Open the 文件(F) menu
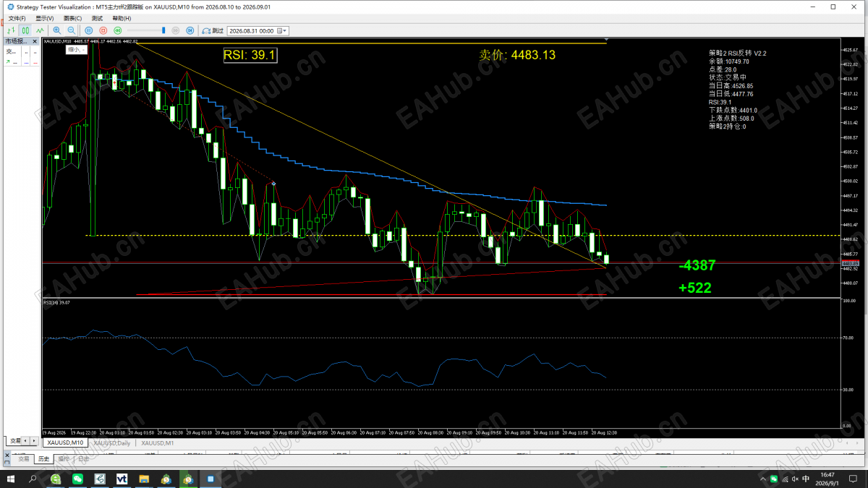Viewport: 868px width, 488px height. [17, 18]
